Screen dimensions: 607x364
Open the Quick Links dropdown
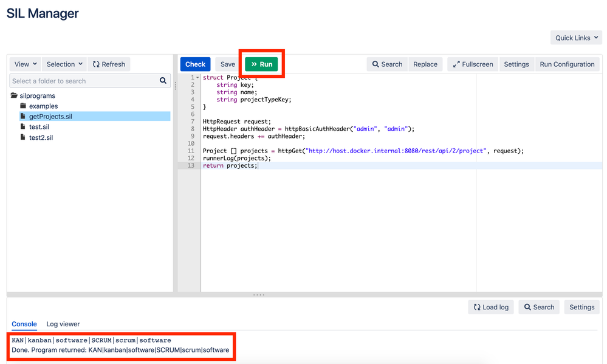click(576, 38)
